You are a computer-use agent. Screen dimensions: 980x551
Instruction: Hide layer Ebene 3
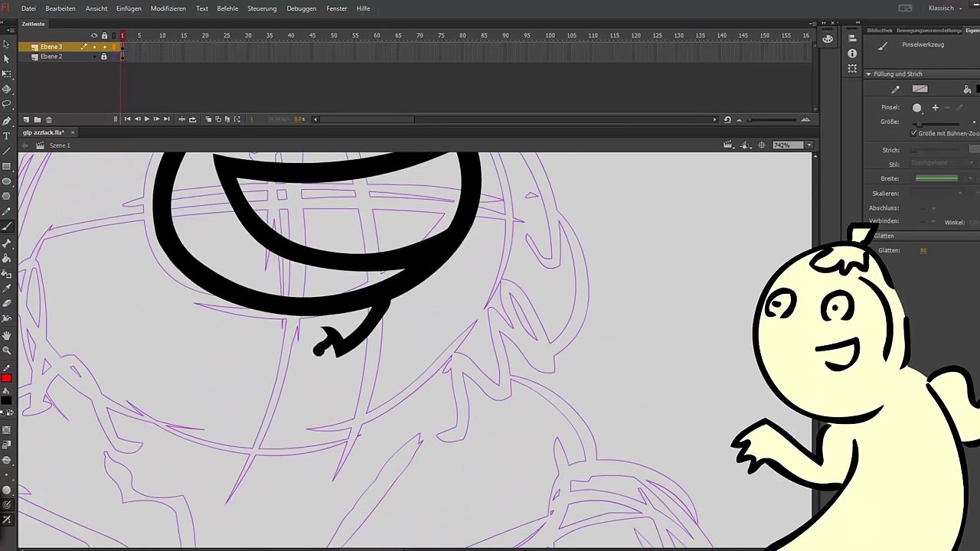[94, 47]
